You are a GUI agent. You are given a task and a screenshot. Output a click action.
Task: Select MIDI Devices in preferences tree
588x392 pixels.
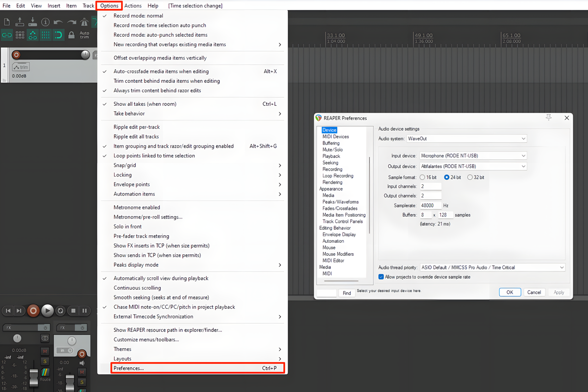point(336,137)
